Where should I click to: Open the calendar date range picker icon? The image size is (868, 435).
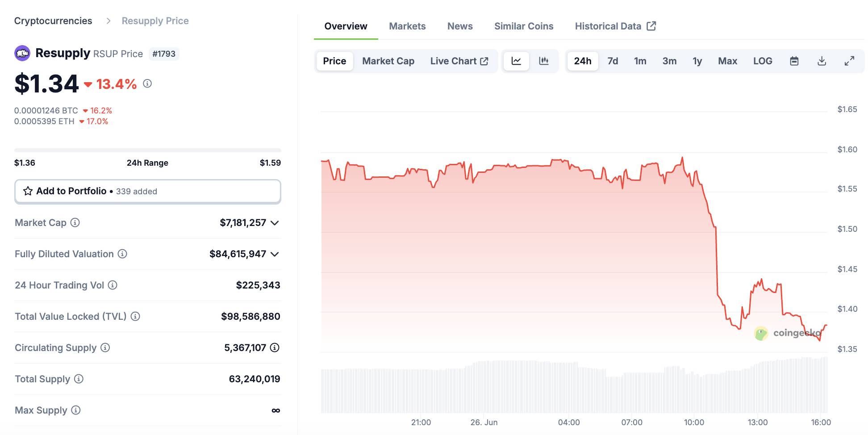click(x=794, y=61)
